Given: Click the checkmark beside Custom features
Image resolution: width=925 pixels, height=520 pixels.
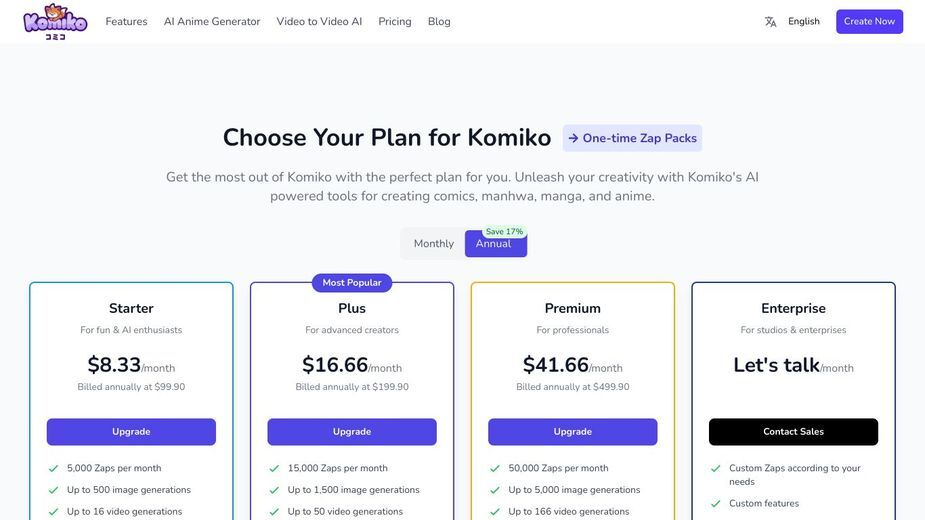Looking at the screenshot, I should click(716, 503).
